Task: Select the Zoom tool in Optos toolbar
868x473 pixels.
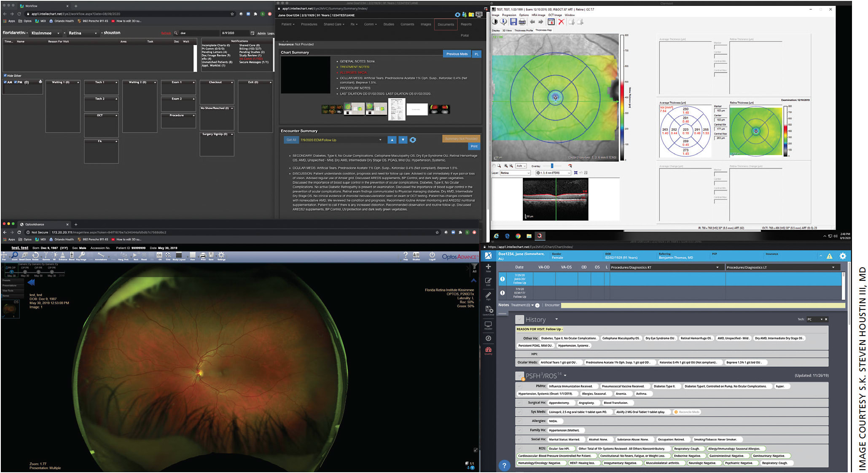Action: coord(15,255)
